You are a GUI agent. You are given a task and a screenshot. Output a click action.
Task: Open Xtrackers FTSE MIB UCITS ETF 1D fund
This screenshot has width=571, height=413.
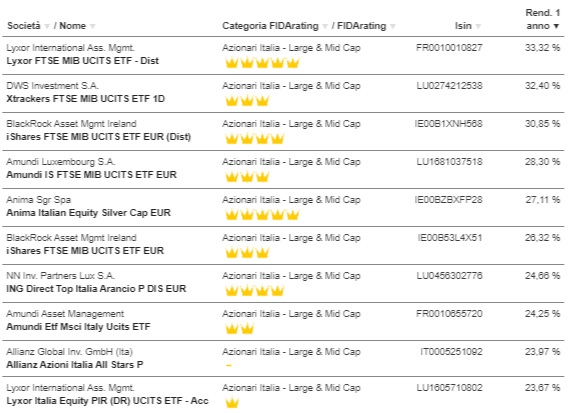pyautogui.click(x=86, y=99)
